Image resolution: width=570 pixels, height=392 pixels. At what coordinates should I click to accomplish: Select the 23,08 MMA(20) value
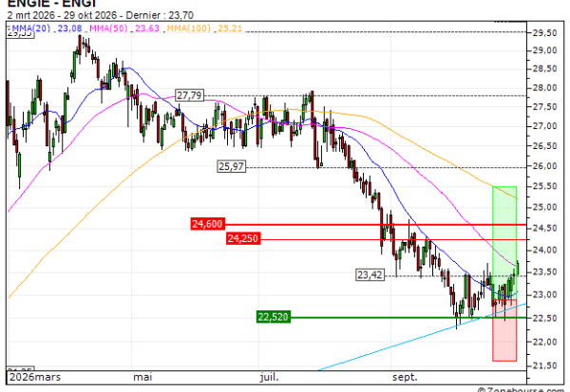click(69, 28)
